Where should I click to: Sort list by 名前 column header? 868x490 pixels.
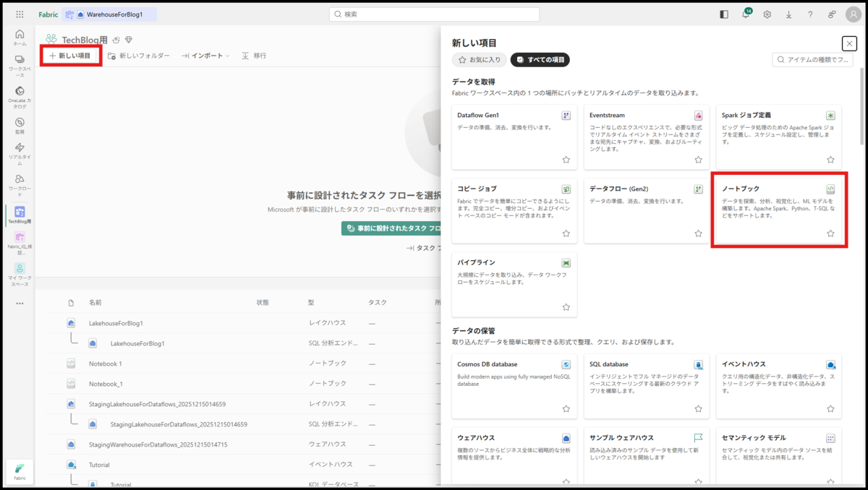pyautogui.click(x=95, y=302)
